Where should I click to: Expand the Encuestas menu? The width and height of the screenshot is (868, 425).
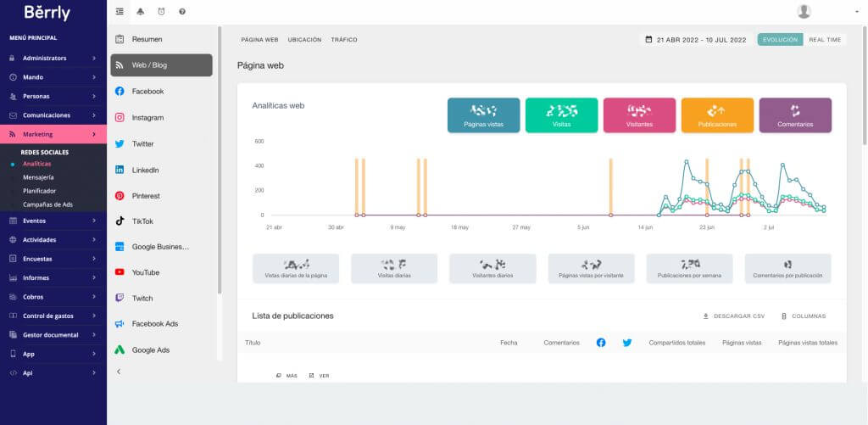click(53, 259)
